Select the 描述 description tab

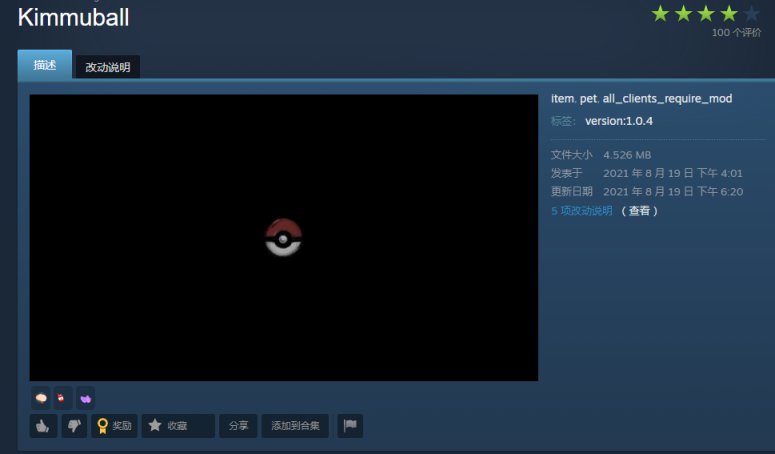(x=44, y=65)
